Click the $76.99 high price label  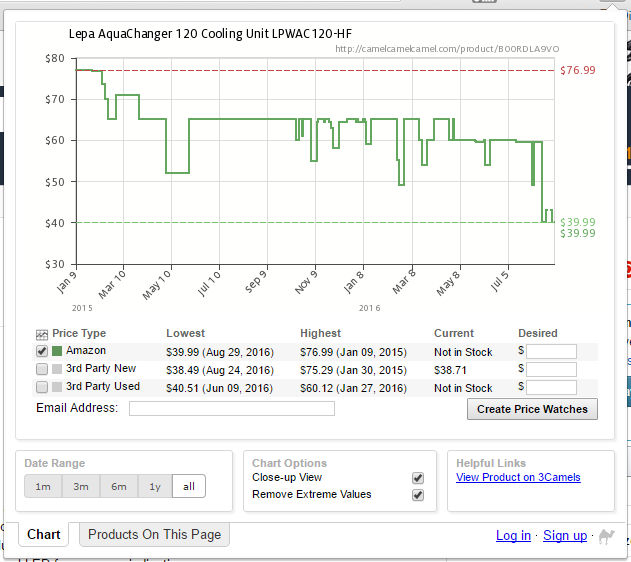577,70
